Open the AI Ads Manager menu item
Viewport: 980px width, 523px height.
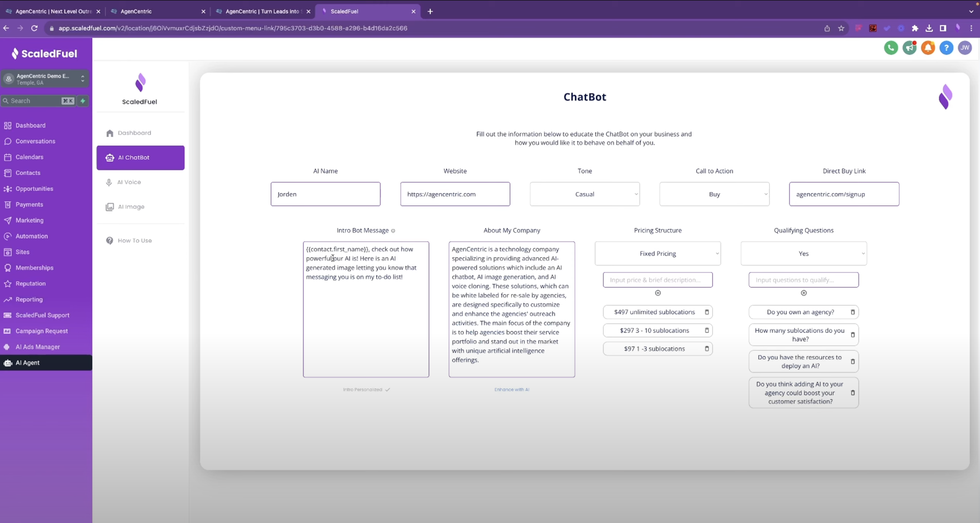pyautogui.click(x=38, y=346)
